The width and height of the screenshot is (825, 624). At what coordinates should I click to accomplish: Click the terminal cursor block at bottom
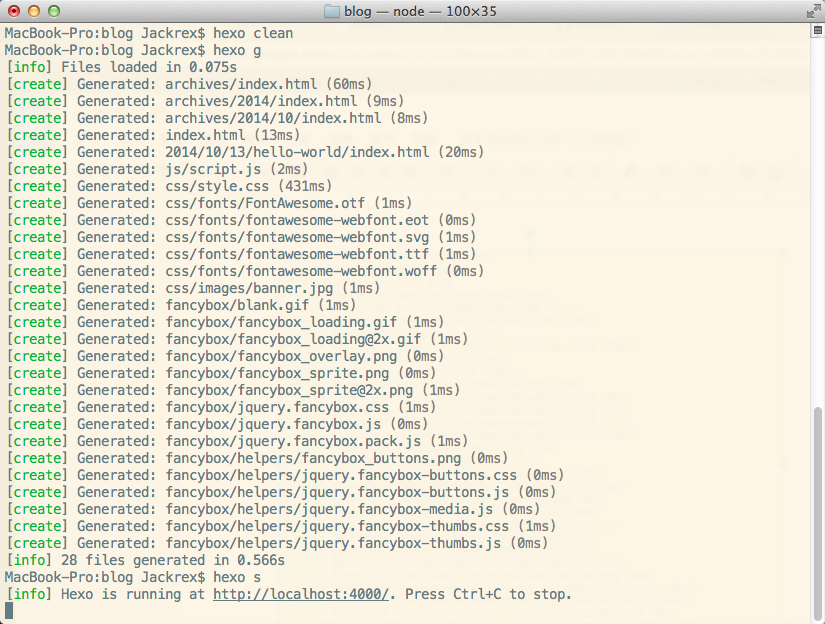[x=8, y=611]
